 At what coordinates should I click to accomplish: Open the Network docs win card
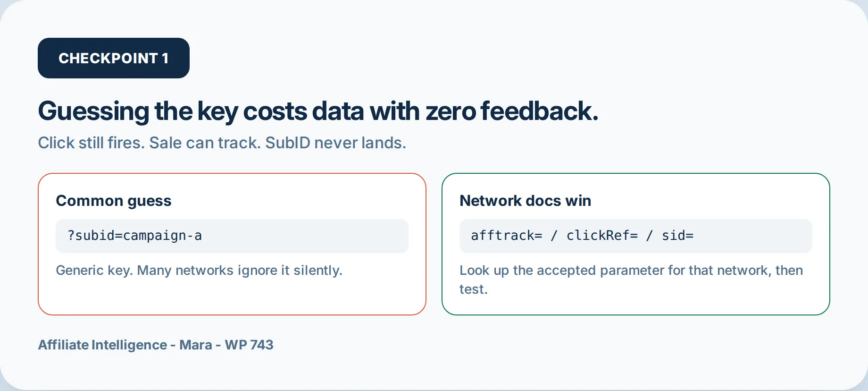[636, 244]
